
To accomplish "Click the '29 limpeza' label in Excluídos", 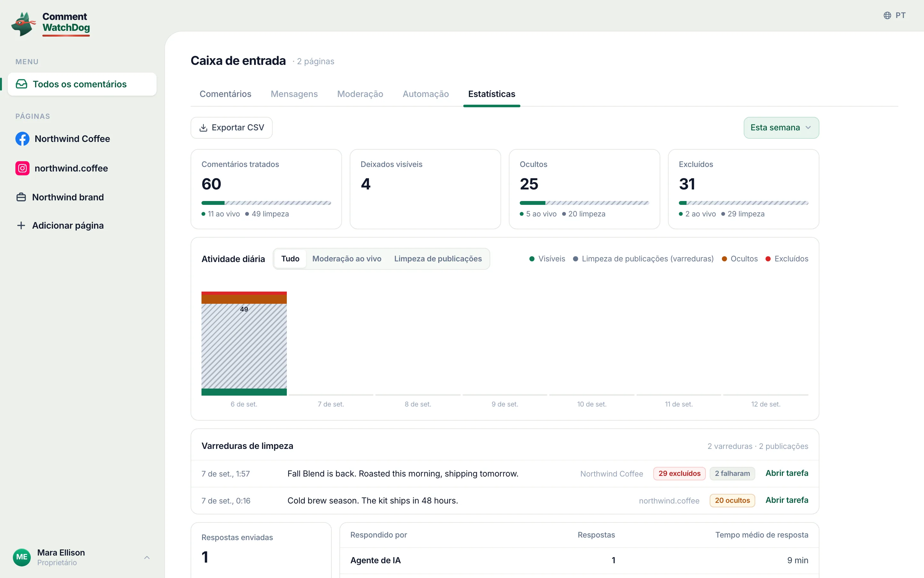I will 746,214.
